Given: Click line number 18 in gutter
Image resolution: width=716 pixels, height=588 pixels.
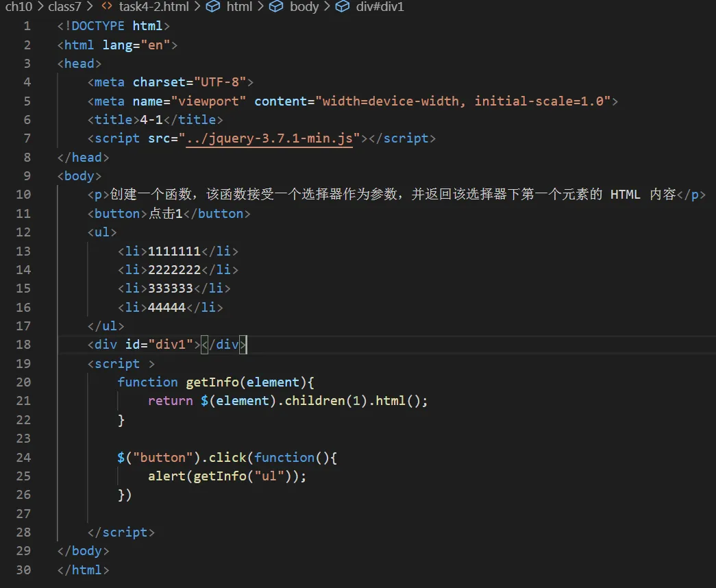Looking at the screenshot, I should pos(23,345).
